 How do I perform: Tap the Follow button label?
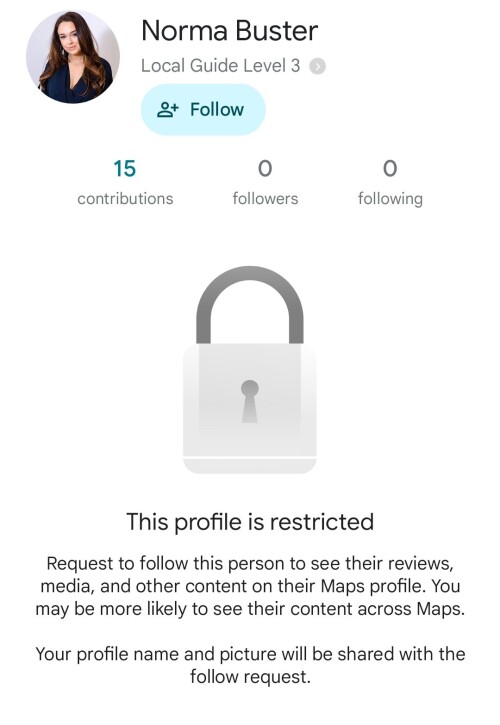(217, 110)
